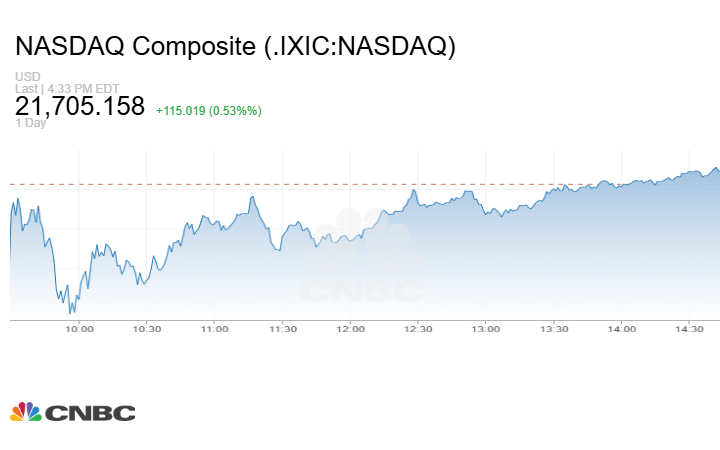Viewport: 720px width, 450px height.
Task: Select the 12:30 tick label
Action: pos(418,329)
